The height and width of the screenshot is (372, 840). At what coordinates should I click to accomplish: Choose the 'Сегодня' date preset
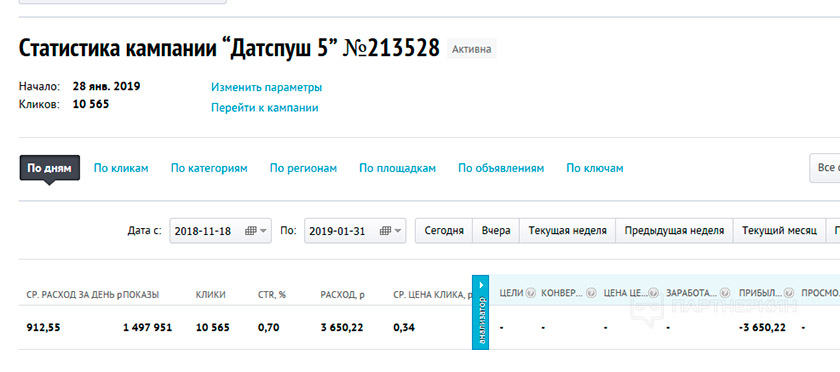point(444,231)
